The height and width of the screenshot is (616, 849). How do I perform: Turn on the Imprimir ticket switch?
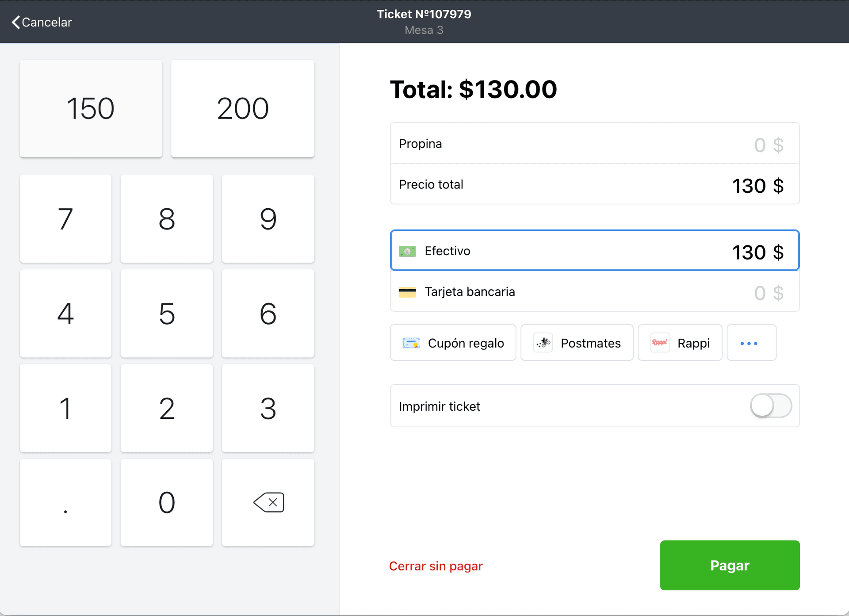coord(771,406)
